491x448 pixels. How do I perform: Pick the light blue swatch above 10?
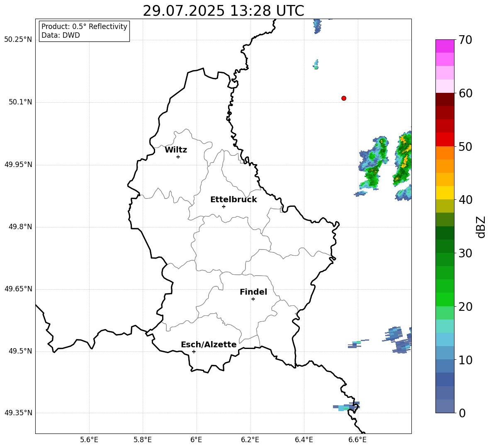[445, 353]
